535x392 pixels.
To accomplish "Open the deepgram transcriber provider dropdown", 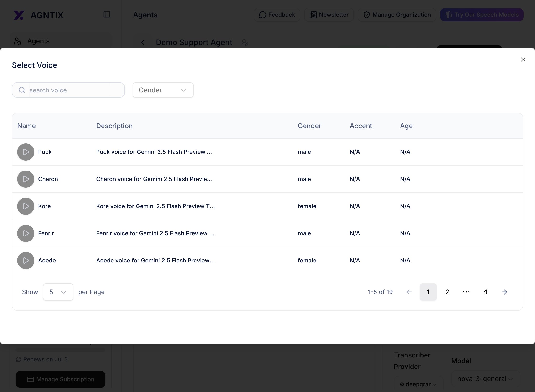I will 419,384.
